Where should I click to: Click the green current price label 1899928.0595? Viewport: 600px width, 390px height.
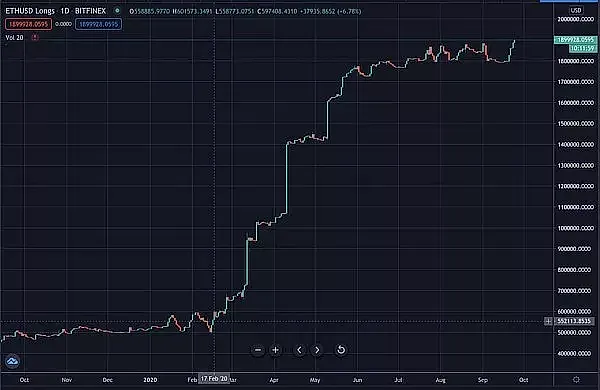tap(575, 40)
